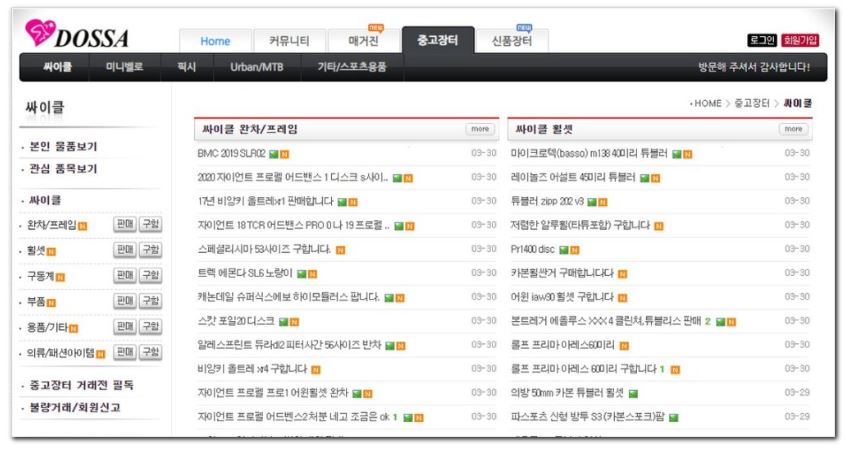845x449 pixels.
Task: Click the image icon beside 17년 비앙키 올트레
Action: point(342,202)
